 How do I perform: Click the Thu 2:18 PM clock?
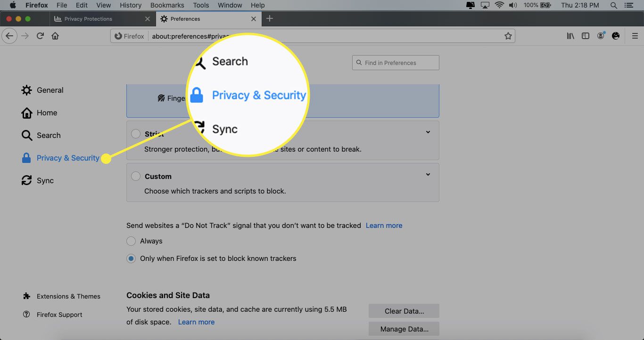tap(580, 5)
